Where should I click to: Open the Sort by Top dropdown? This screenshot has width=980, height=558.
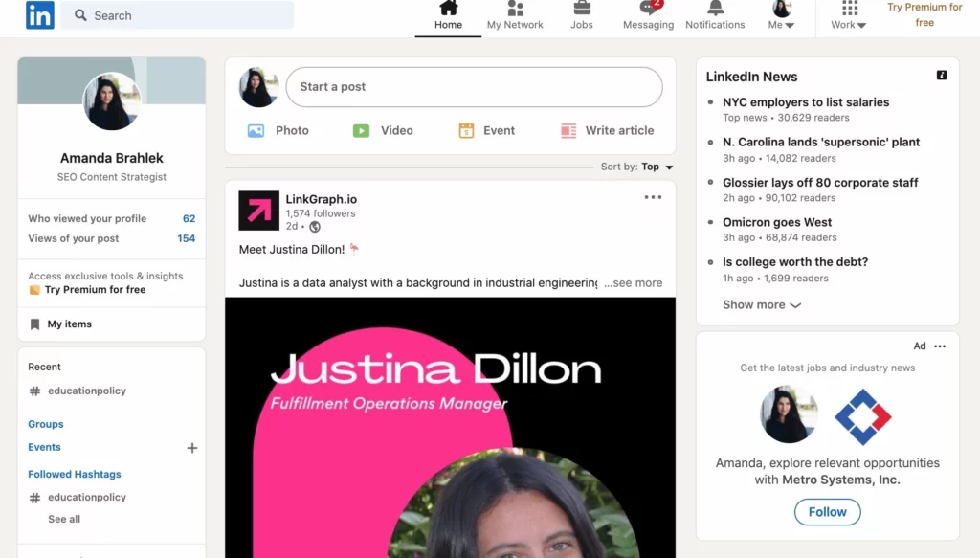point(656,167)
